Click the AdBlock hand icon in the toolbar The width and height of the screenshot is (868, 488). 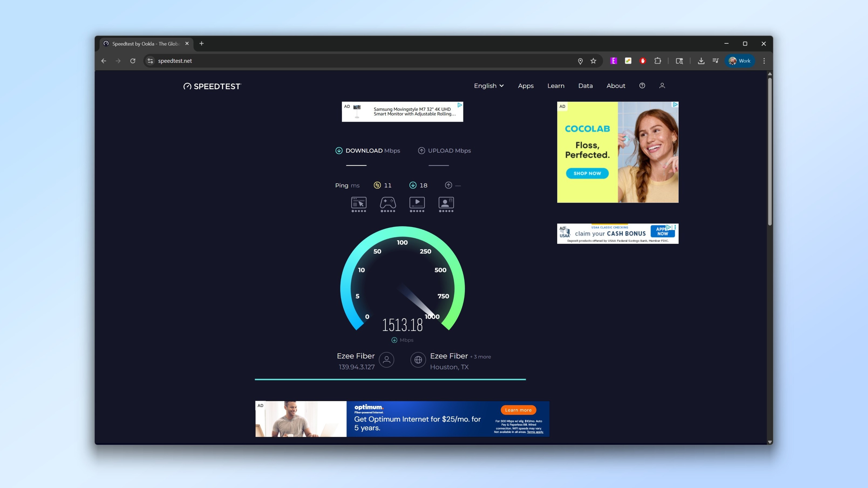(x=643, y=61)
